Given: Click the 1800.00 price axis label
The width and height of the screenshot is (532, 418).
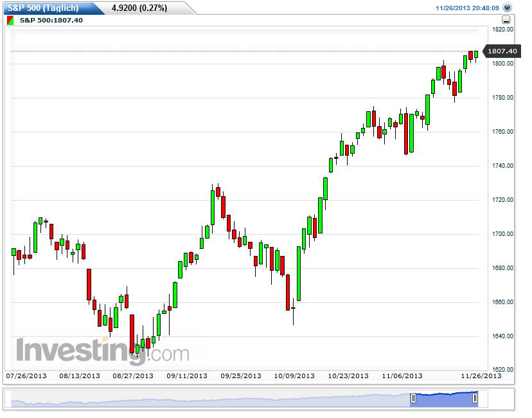Looking at the screenshot, I should coord(502,64).
